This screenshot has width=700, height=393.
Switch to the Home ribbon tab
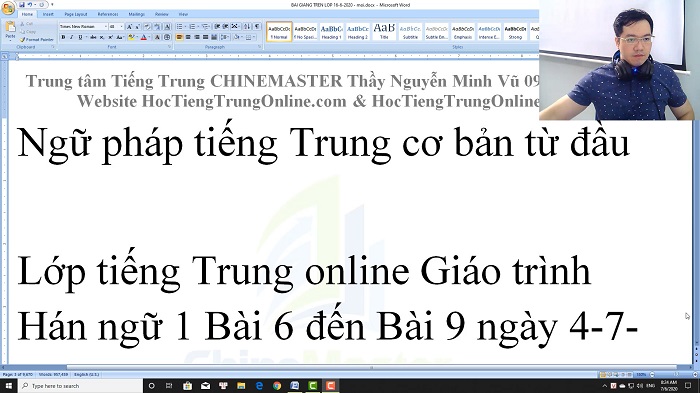[x=27, y=14]
